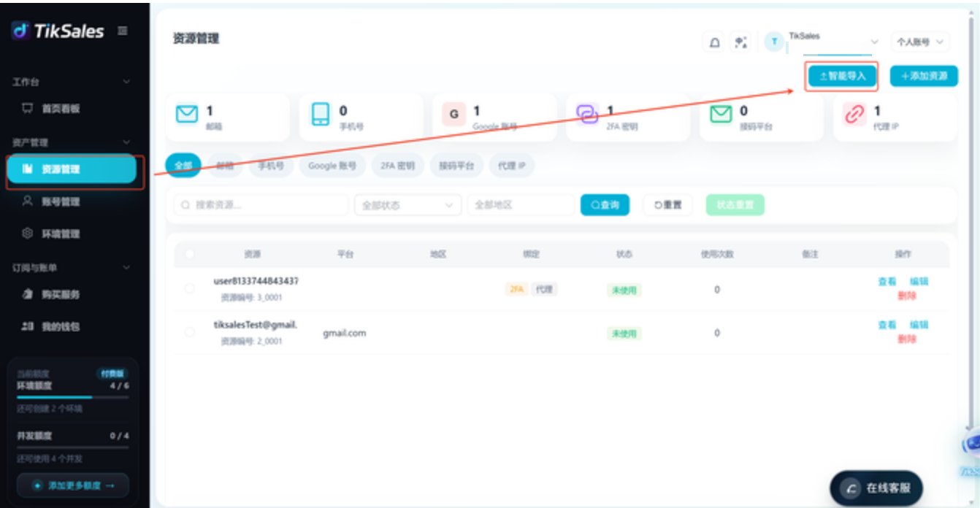Click the 2FA key card icon
This screenshot has height=508, width=980.
click(x=587, y=115)
